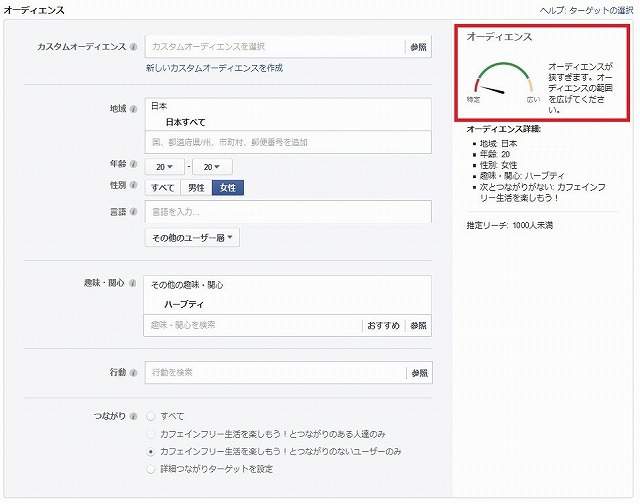Select the つながりのないユーザーのみ radio option
Viewport: 640px width, 504px height.
(151, 452)
